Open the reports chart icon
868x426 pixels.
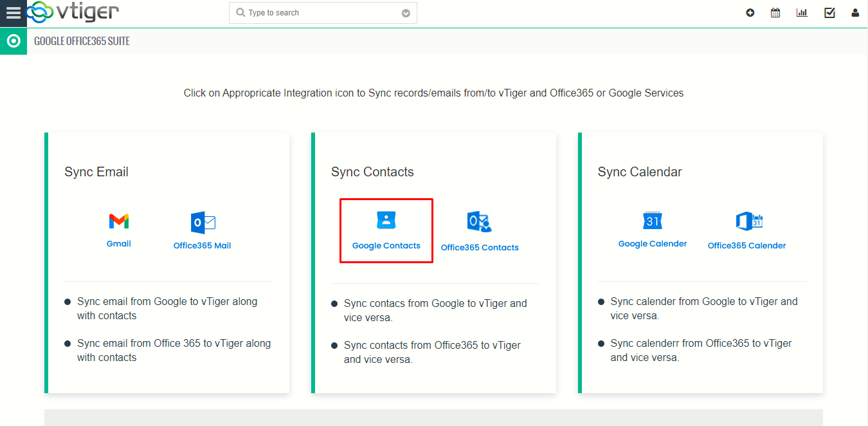[802, 13]
